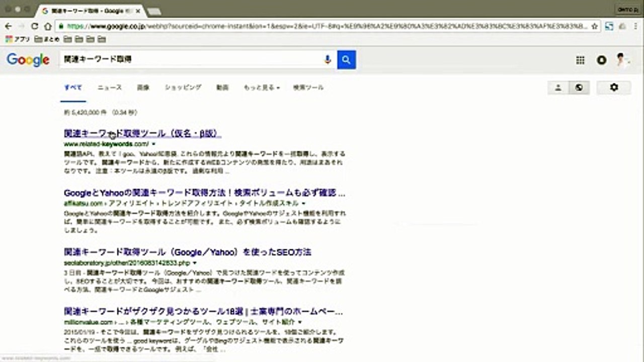644x362 pixels.
Task: Open the Chrome three-dot menu
Action: tap(635, 26)
